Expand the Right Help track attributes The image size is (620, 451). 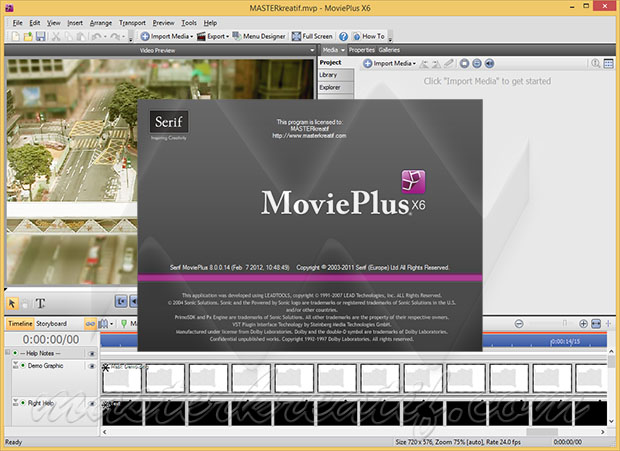point(15,402)
